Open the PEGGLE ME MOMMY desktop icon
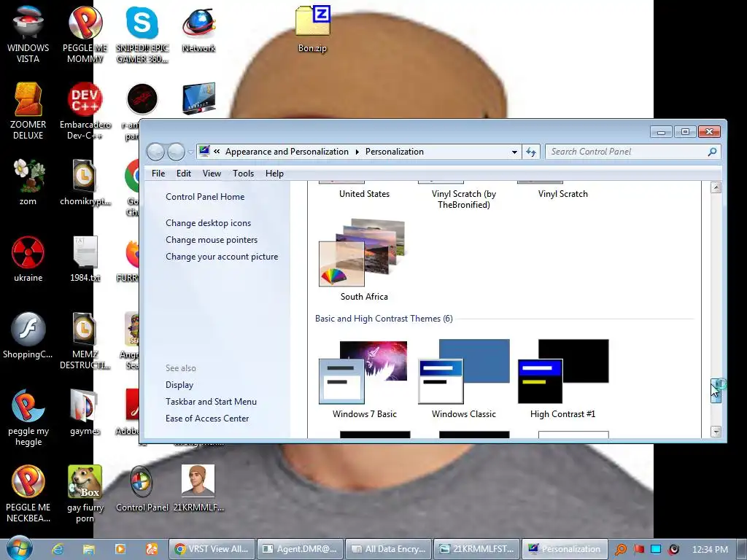This screenshot has width=747, height=560. click(x=85, y=34)
